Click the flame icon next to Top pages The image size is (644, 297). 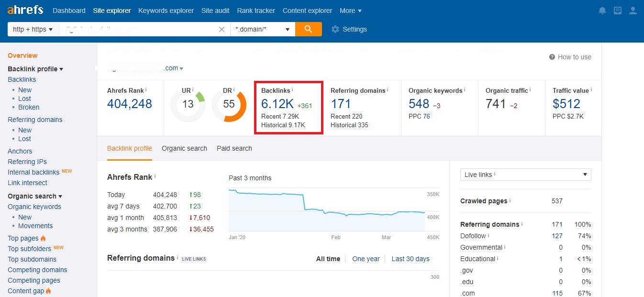43,238
